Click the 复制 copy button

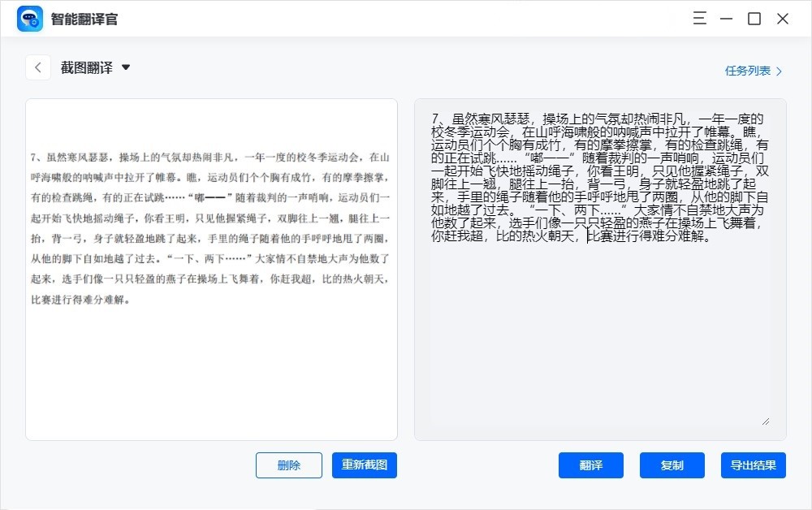click(x=672, y=465)
